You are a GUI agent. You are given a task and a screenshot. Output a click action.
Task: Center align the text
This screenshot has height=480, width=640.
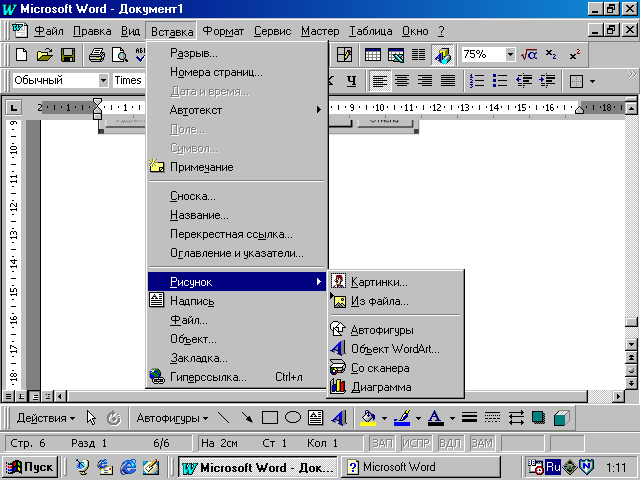tap(402, 81)
